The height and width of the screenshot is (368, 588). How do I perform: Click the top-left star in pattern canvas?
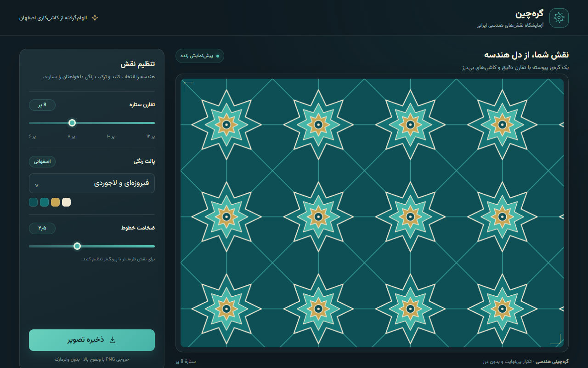tap(226, 125)
